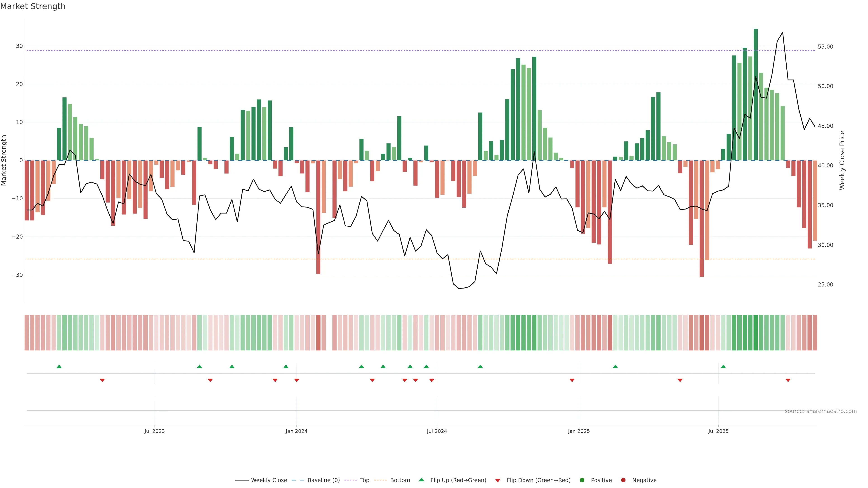This screenshot has width=868, height=488.
Task: Click the darkest green heatmap strip cell
Action: click(755, 332)
